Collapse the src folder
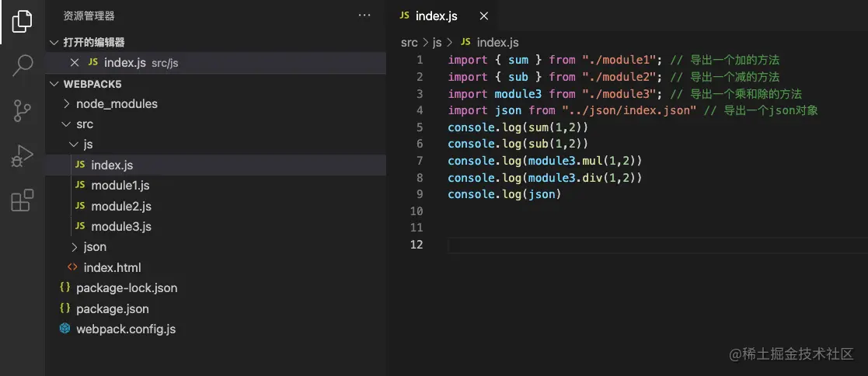Screen dimensions: 868x376 66,124
